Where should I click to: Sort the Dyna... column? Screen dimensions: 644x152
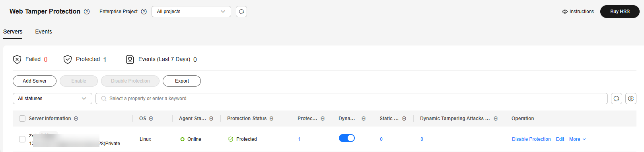pyautogui.click(x=364, y=118)
